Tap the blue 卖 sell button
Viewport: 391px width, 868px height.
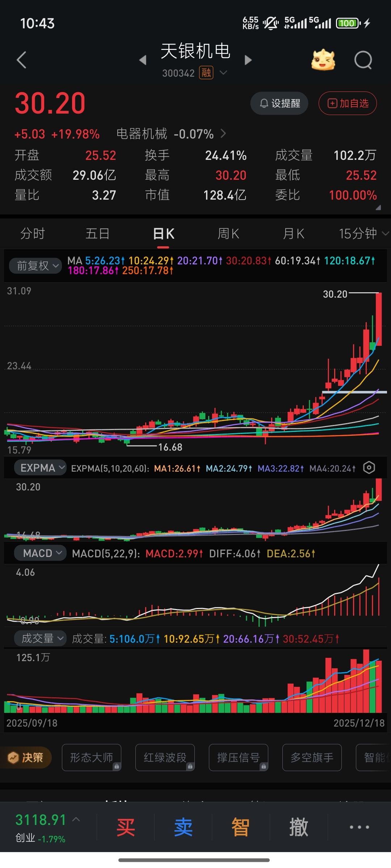(183, 827)
